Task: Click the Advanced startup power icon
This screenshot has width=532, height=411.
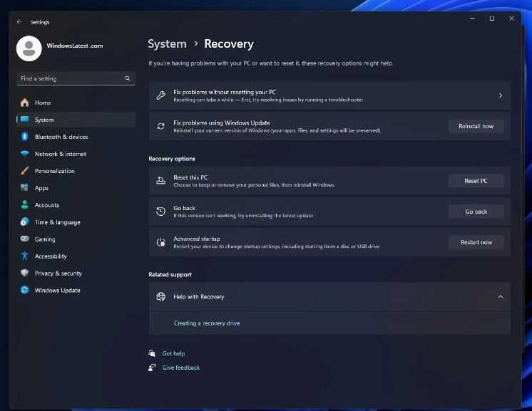Action: coord(161,242)
